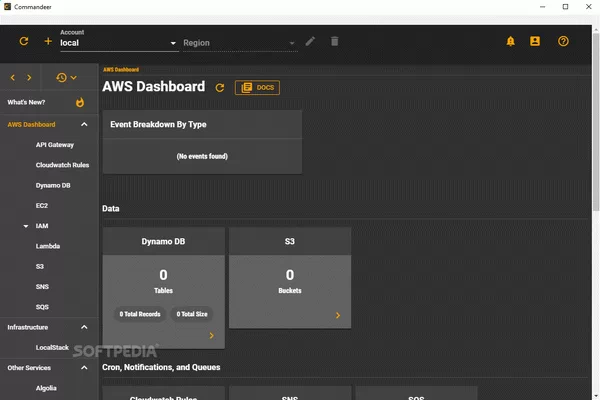Collapse the Infrastructure sidebar section
600x400 pixels.
click(x=84, y=327)
